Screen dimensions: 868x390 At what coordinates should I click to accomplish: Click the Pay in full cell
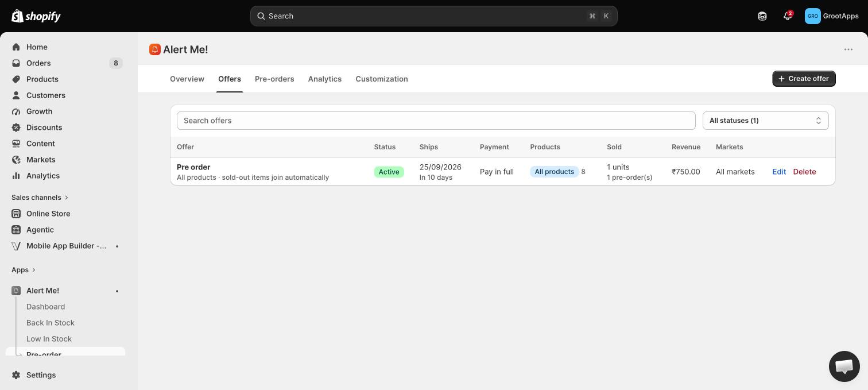497,172
